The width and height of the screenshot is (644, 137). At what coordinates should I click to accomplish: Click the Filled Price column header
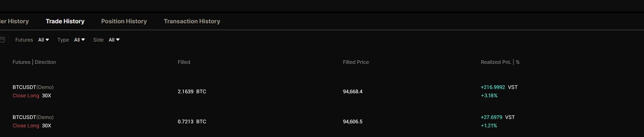coord(356,62)
